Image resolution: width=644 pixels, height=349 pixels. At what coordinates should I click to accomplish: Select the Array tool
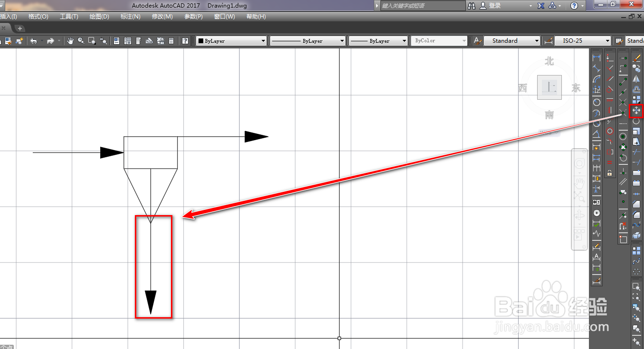[636, 99]
